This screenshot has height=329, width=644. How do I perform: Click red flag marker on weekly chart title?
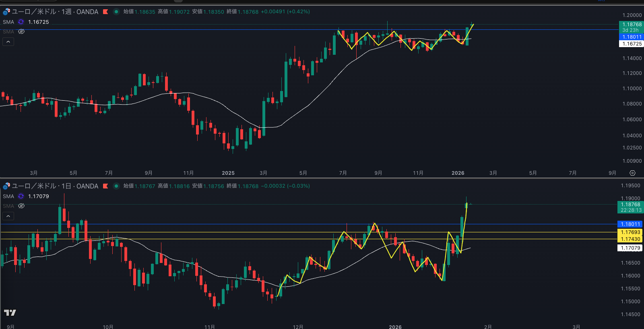click(105, 12)
